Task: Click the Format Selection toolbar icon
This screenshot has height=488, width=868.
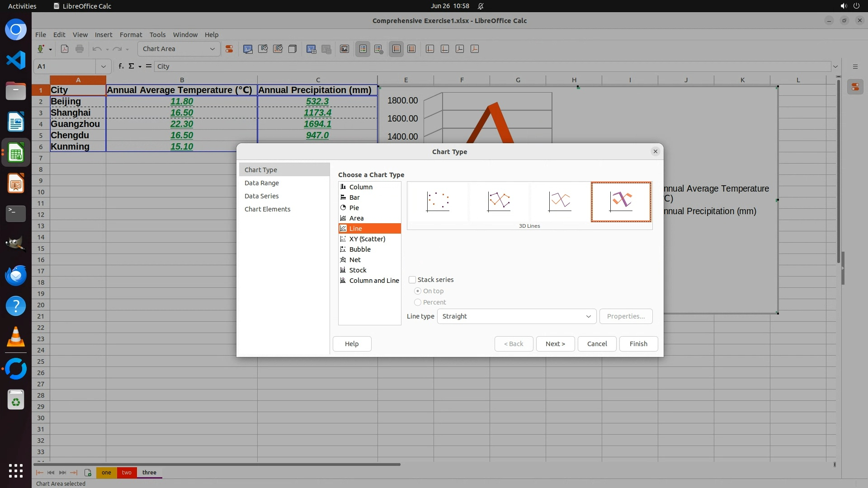Action: tap(229, 49)
